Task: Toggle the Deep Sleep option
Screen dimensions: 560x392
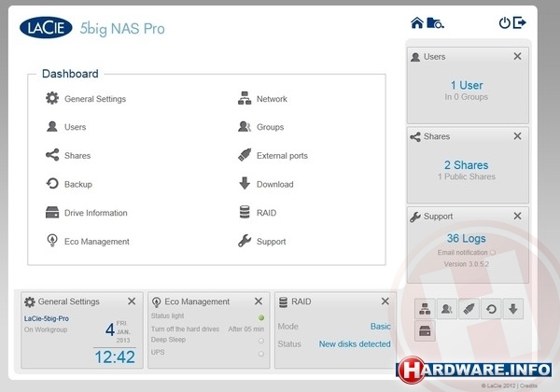Action: tap(261, 341)
